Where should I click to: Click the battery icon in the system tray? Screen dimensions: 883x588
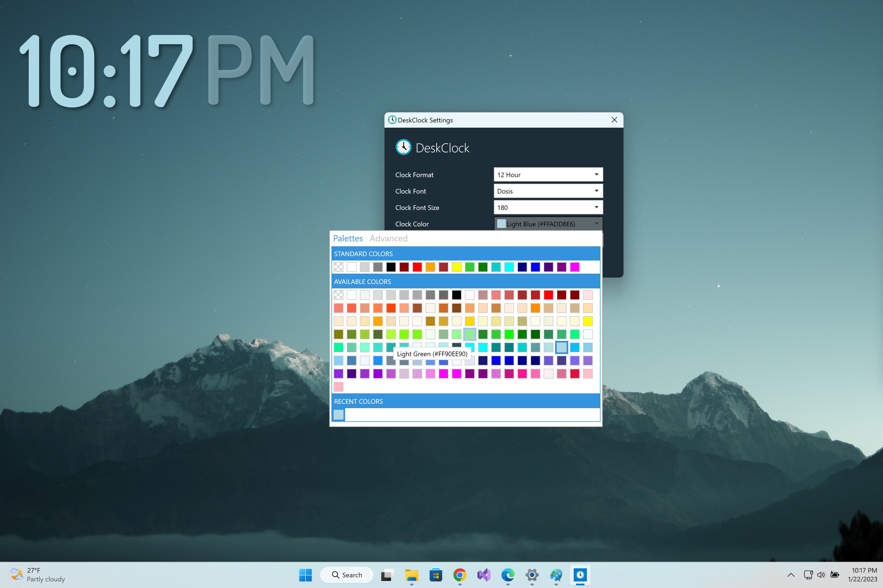(835, 575)
